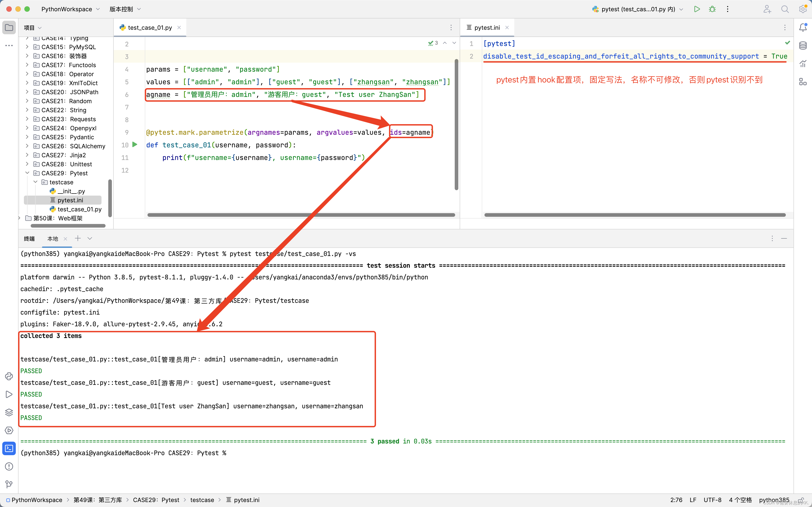Viewport: 812px width, 507px height.
Task: Open the run configuration dropdown
Action: 637,9
